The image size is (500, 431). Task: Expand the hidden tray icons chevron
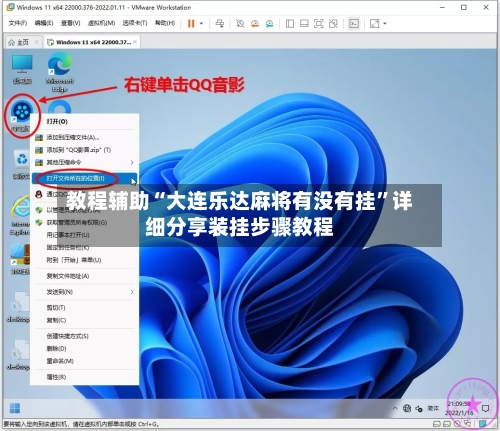pyautogui.click(x=395, y=408)
